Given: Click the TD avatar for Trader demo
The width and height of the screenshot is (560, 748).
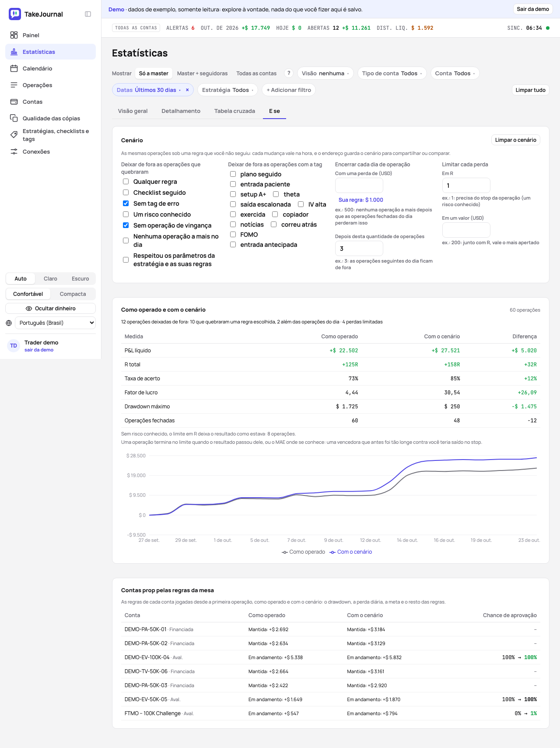Looking at the screenshot, I should [14, 346].
